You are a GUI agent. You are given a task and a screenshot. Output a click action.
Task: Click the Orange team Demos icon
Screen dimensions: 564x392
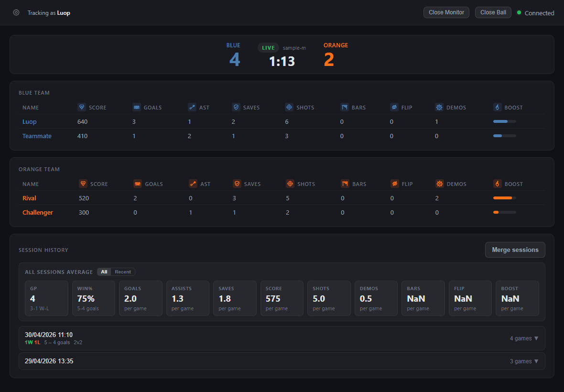440,184
